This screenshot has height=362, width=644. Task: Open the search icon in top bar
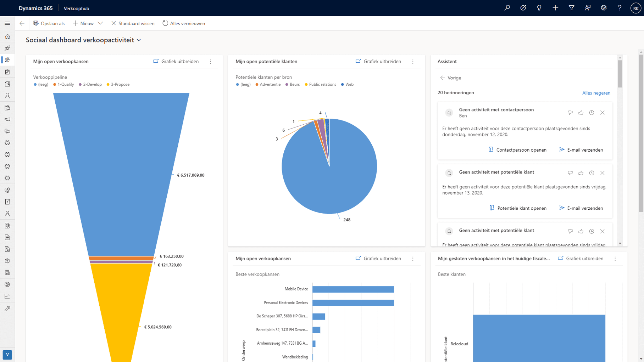point(507,8)
